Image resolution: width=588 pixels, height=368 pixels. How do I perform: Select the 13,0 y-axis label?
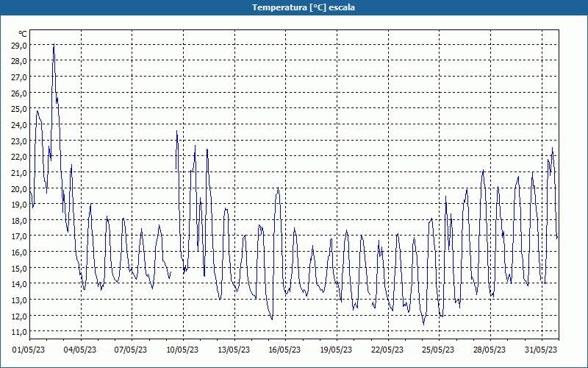[x=19, y=300]
